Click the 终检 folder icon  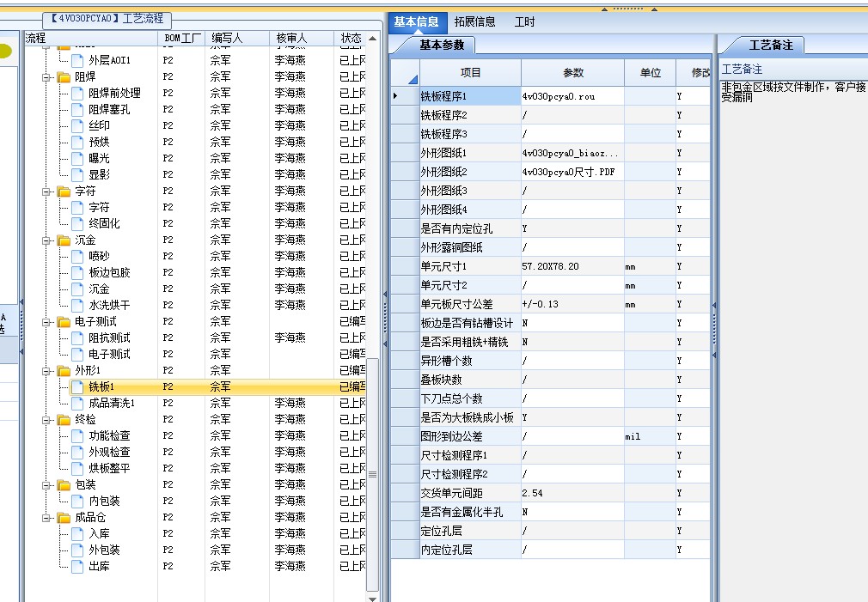pyautogui.click(x=64, y=420)
